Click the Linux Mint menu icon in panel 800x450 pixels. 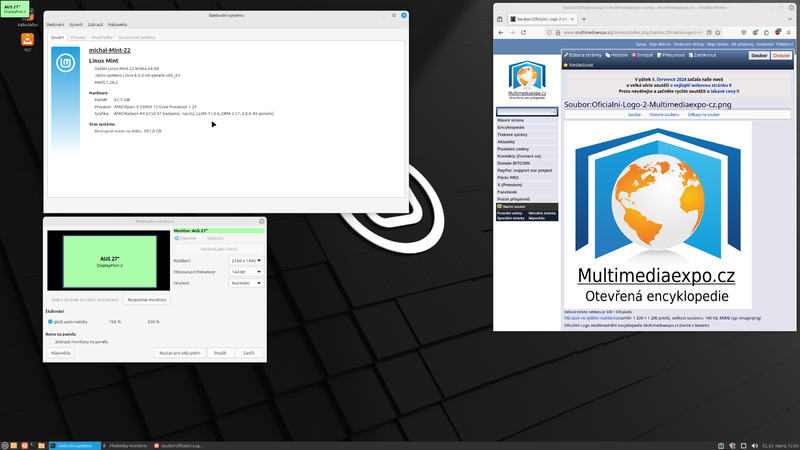coord(6,445)
